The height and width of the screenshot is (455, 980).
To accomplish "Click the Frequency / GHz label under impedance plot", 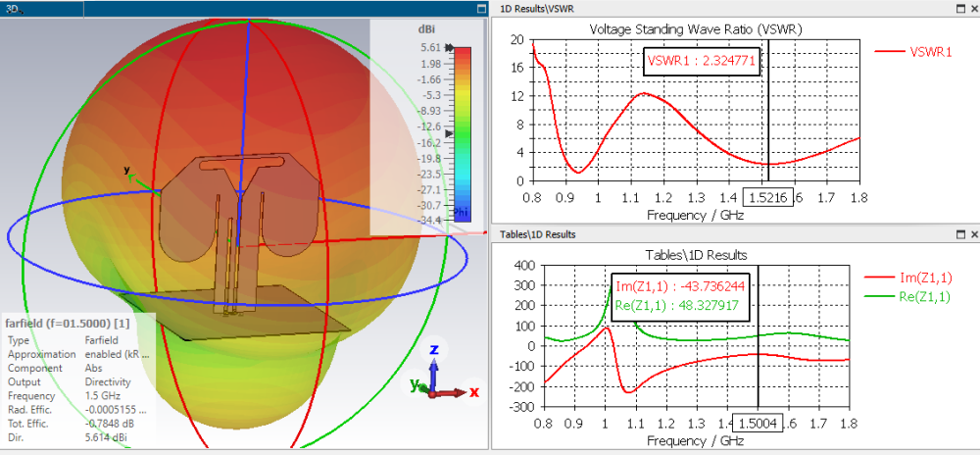I will (x=696, y=440).
